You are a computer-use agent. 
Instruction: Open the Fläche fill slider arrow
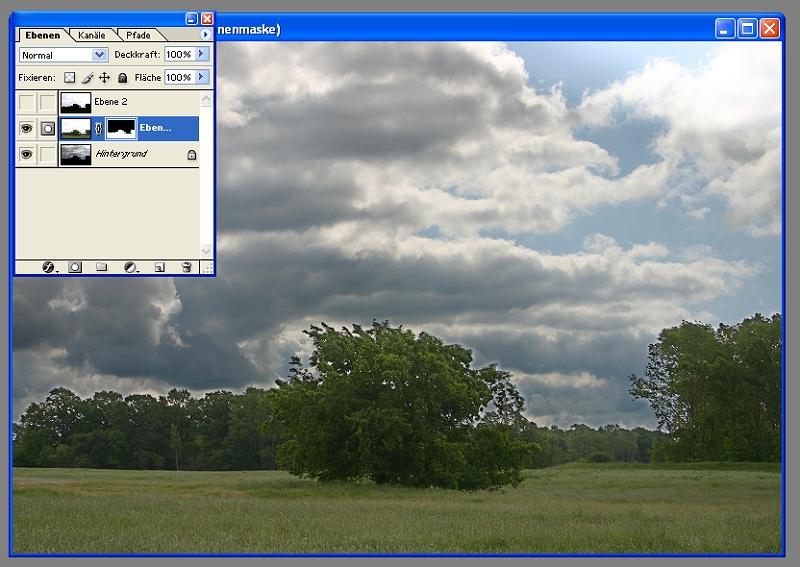pyautogui.click(x=202, y=77)
